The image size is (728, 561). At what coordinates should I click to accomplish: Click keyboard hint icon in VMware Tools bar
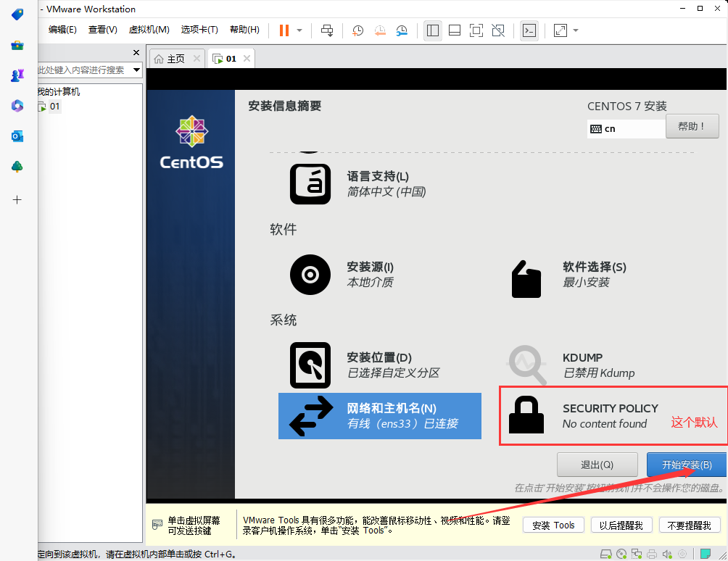[157, 525]
